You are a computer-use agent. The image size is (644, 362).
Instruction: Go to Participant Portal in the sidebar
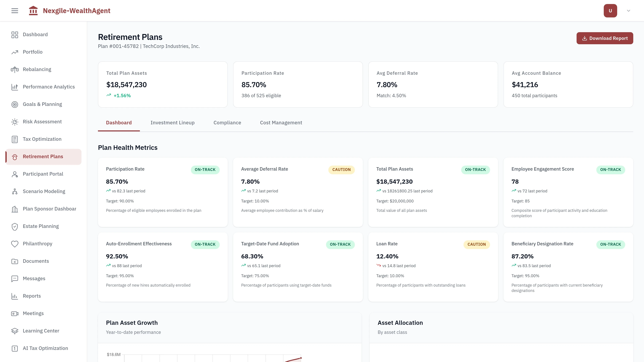(x=43, y=174)
